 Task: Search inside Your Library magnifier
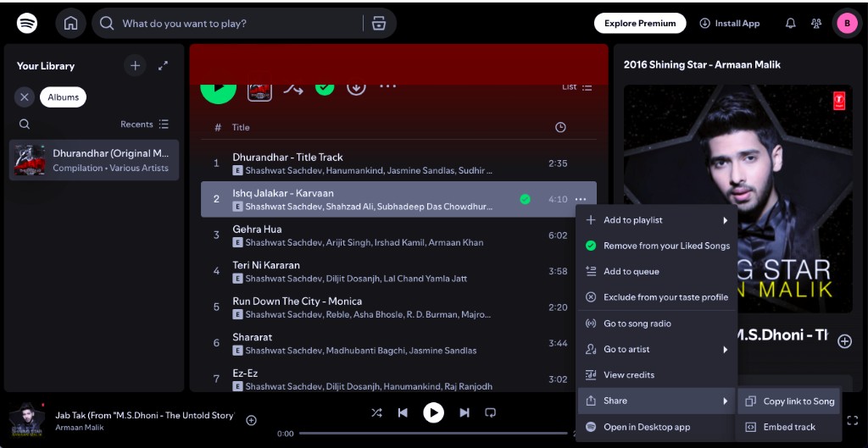click(25, 124)
